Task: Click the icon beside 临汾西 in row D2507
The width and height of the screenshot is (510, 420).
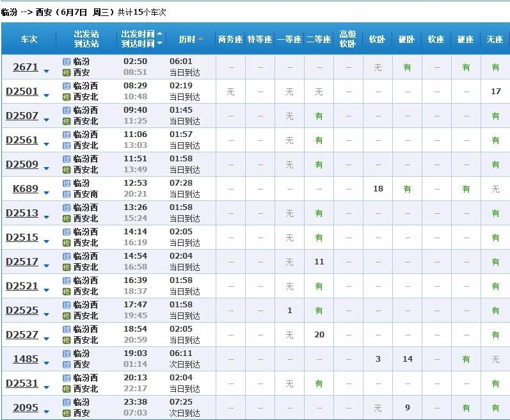Action: tap(67, 110)
